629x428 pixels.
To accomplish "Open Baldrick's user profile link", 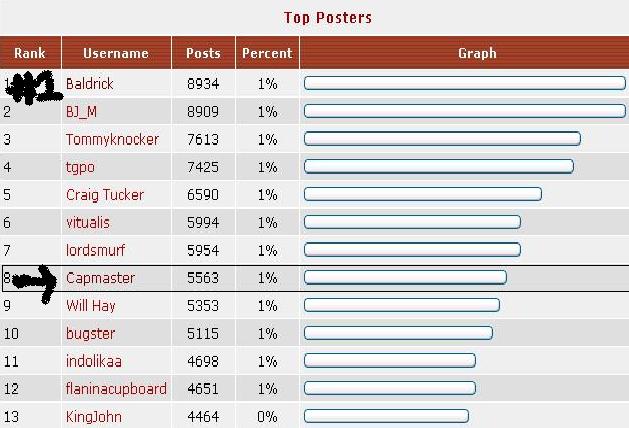I will click(89, 83).
